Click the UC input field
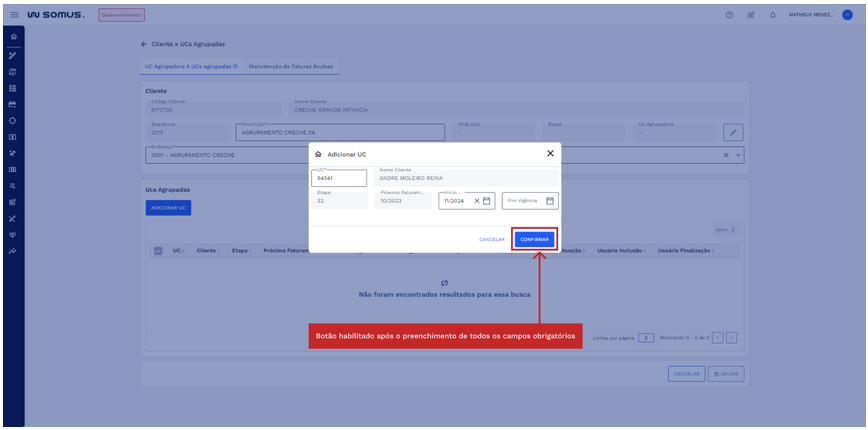 [x=339, y=179]
